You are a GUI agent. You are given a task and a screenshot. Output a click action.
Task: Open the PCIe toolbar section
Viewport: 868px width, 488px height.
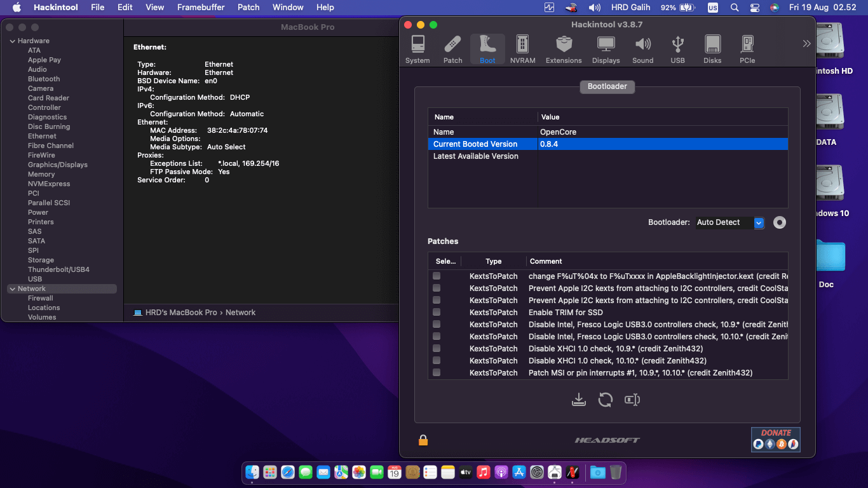pyautogui.click(x=747, y=50)
